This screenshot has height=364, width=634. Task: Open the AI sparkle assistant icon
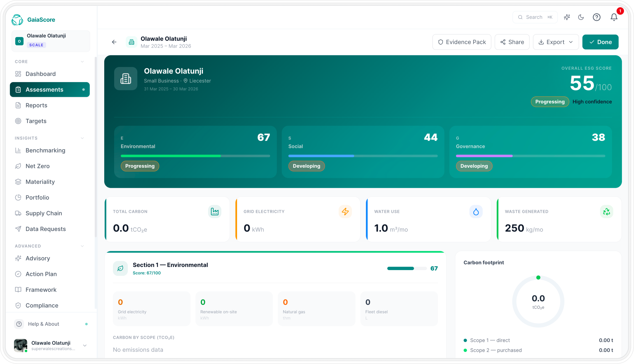(x=567, y=17)
